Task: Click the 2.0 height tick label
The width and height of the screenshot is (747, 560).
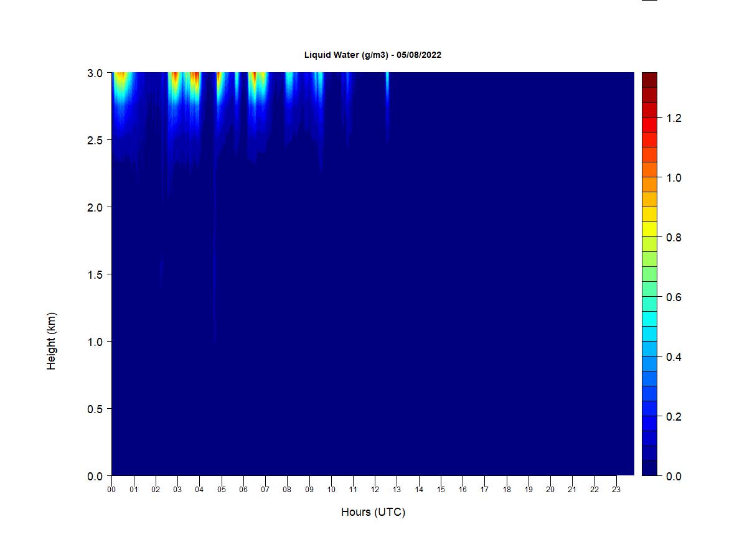Action: [x=95, y=207]
